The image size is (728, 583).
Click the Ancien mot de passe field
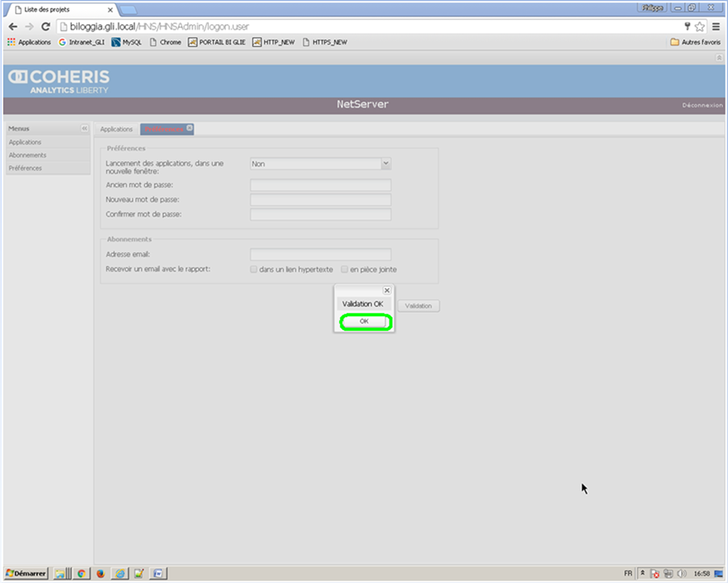[x=320, y=185]
